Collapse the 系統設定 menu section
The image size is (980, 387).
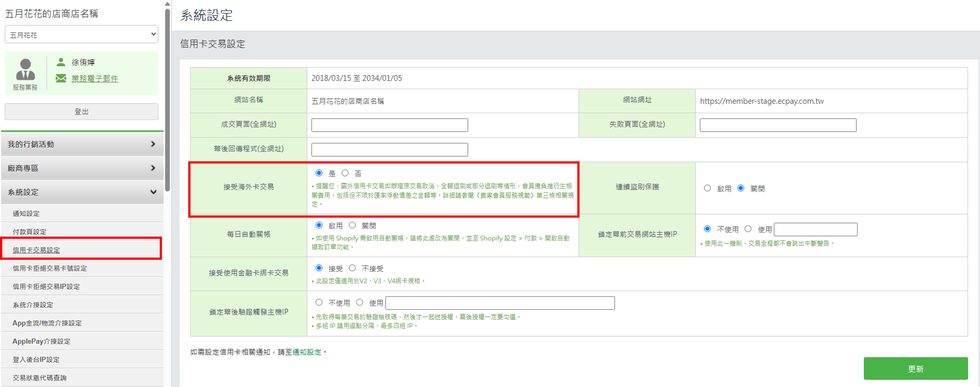(82, 192)
